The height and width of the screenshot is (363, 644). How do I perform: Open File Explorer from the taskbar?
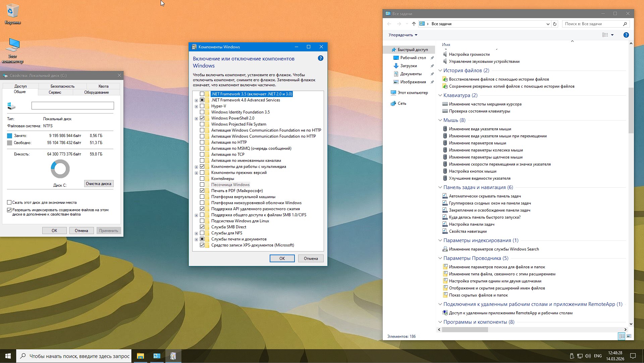(x=141, y=356)
